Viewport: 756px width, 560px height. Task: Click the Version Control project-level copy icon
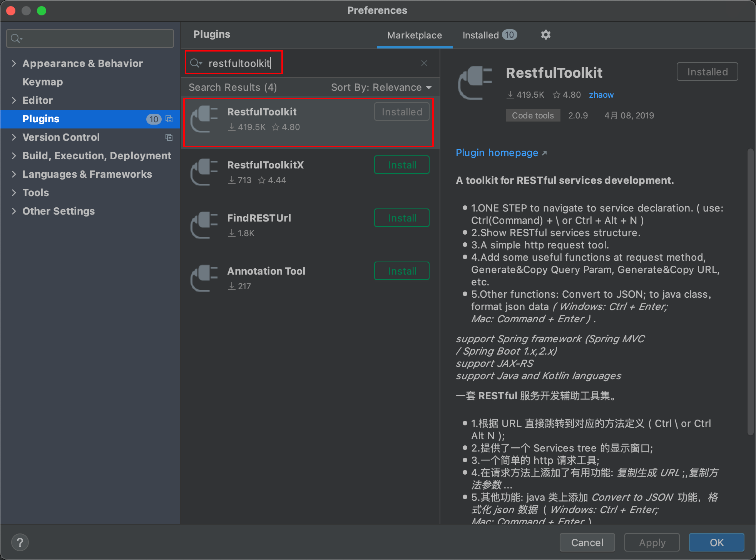169,137
